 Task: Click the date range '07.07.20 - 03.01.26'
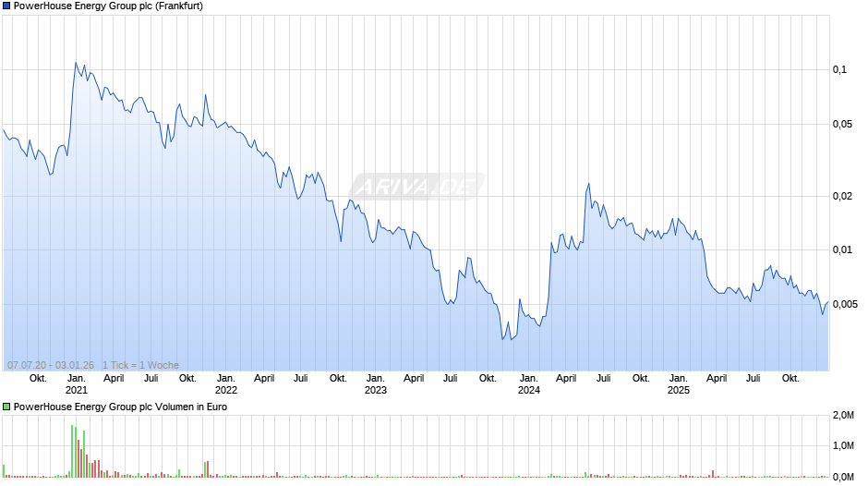click(51, 365)
